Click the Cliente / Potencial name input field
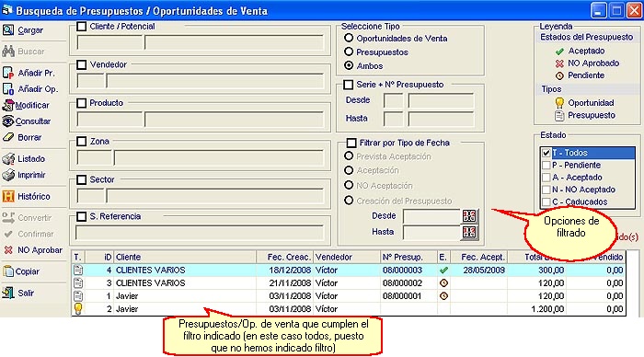644x357 pixels. pos(235,42)
